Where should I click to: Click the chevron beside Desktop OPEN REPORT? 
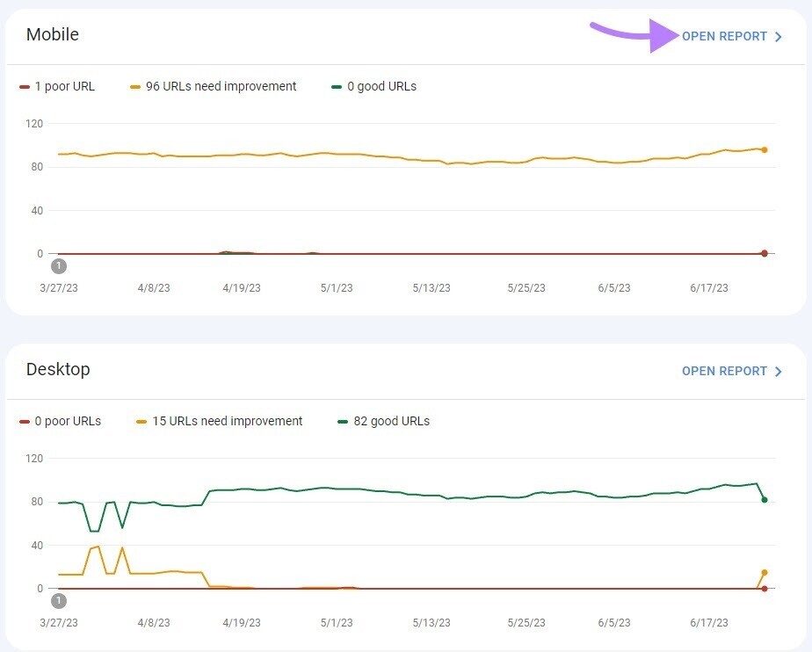click(x=779, y=371)
